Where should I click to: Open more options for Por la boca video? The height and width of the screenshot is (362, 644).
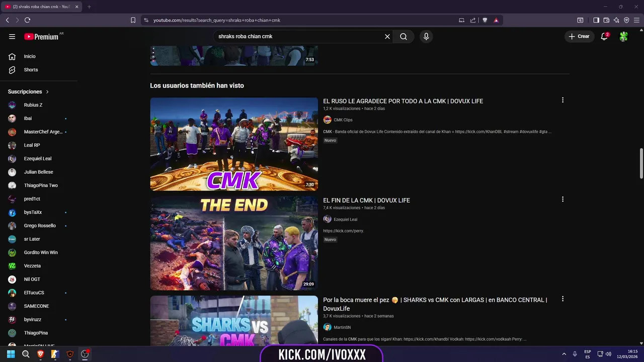[562, 299]
